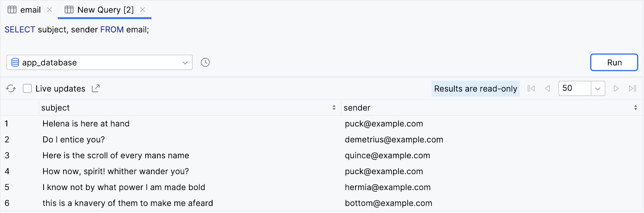Sort by the subject column arrows
The height and width of the screenshot is (213, 644).
[334, 108]
